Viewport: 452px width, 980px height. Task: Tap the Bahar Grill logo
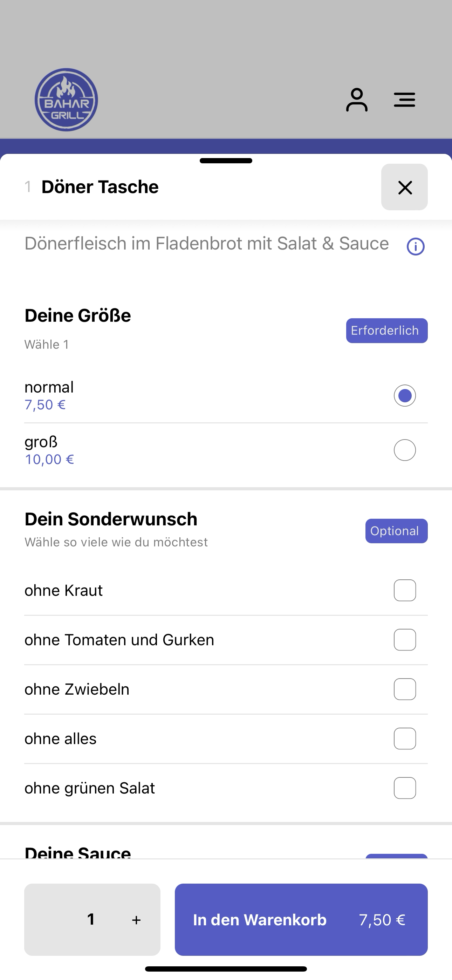pyautogui.click(x=66, y=100)
